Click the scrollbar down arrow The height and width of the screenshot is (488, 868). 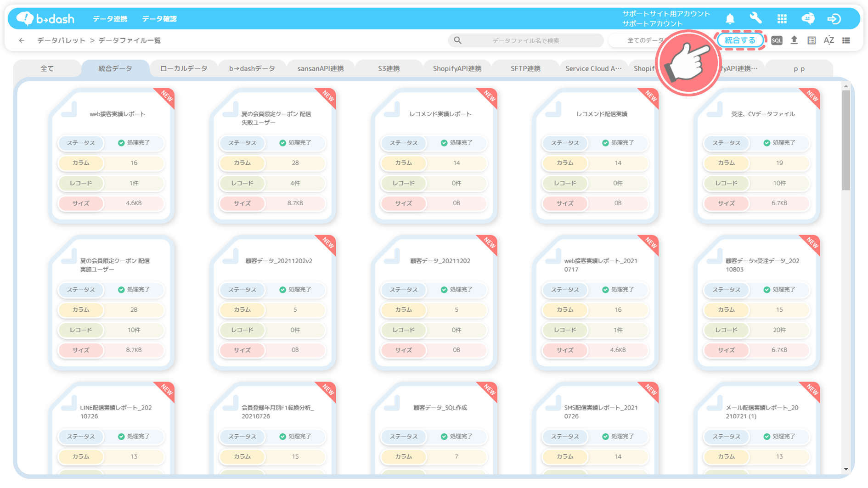coord(846,469)
